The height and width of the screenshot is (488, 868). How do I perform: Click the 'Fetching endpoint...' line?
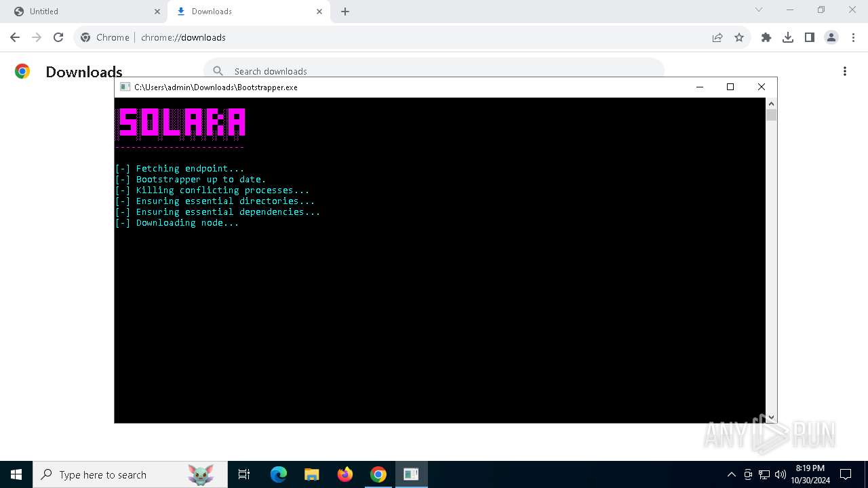[180, 169]
